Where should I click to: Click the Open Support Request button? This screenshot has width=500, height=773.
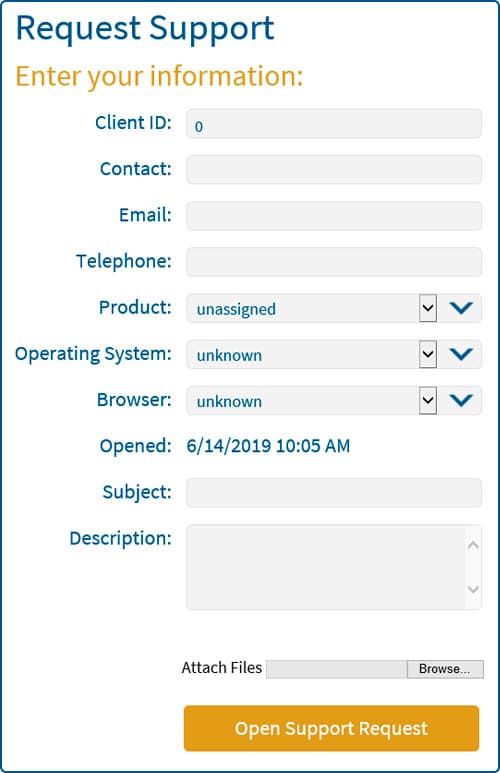(x=331, y=728)
